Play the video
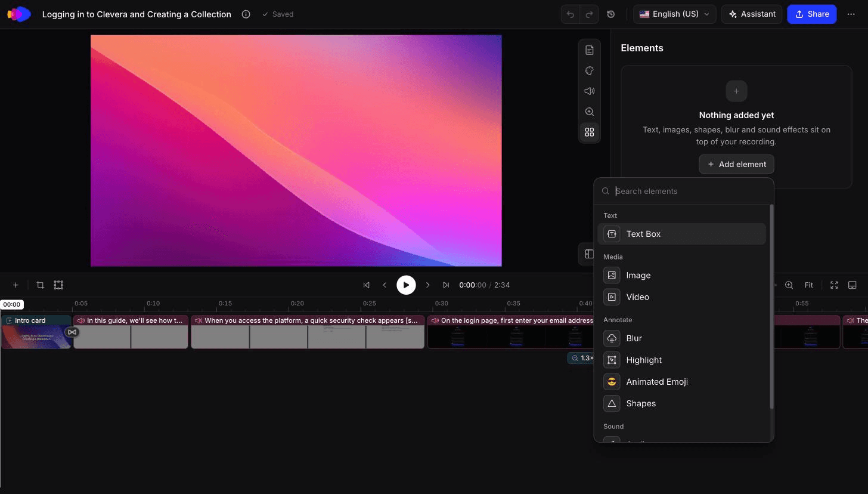Image resolution: width=868 pixels, height=494 pixels. click(406, 285)
